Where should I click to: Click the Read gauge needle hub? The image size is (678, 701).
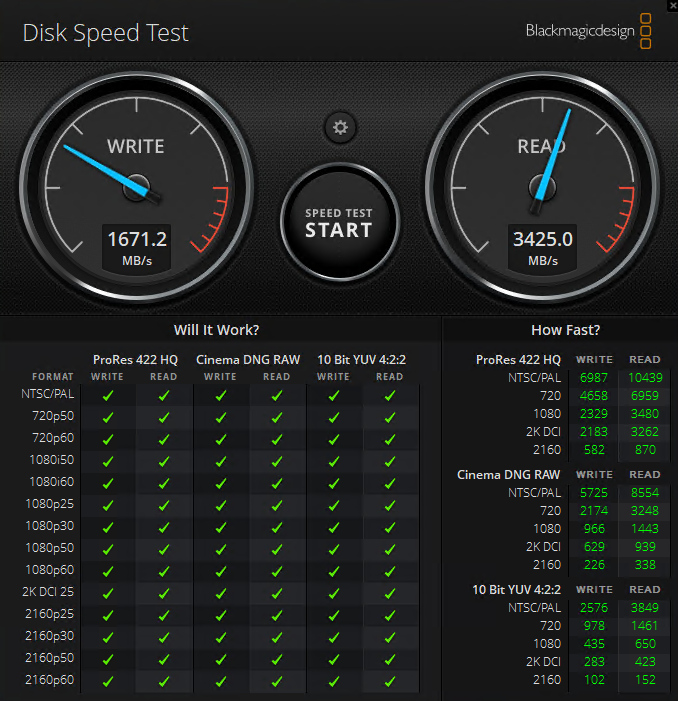coord(542,188)
